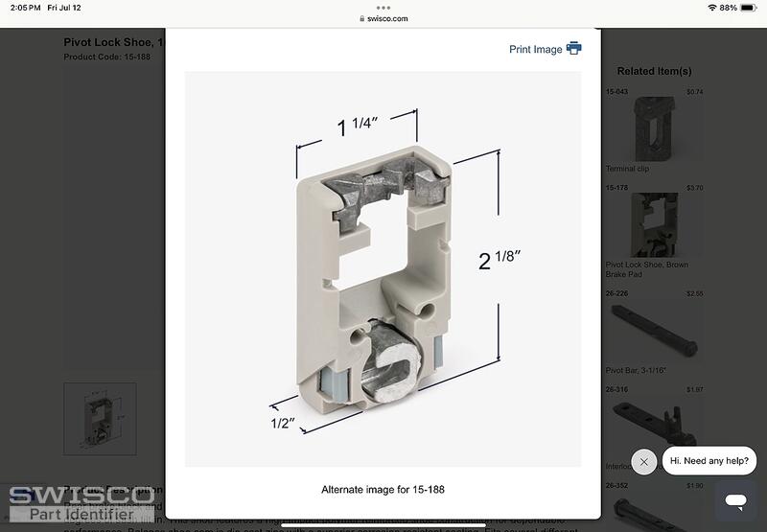Click the $0.74 price of item 15-043
This screenshot has width=767, height=532.
[x=694, y=91]
